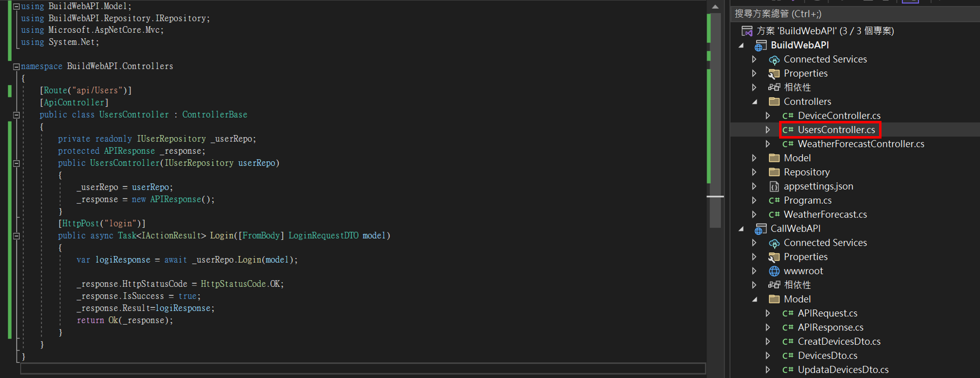Image resolution: width=980 pixels, height=378 pixels.
Task: Click the Repository folder icon
Action: click(774, 172)
